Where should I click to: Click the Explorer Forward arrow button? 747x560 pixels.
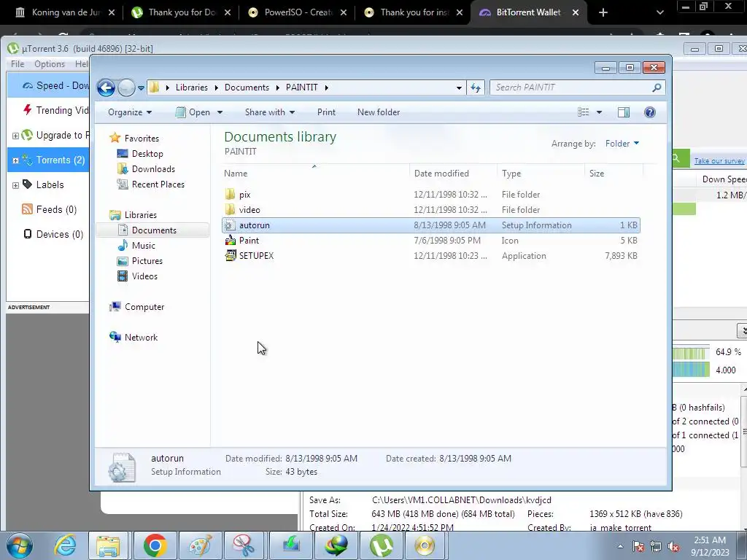126,87
